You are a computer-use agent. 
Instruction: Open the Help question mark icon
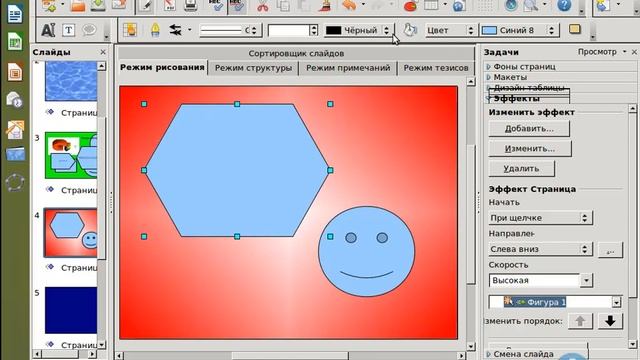(564, 6)
